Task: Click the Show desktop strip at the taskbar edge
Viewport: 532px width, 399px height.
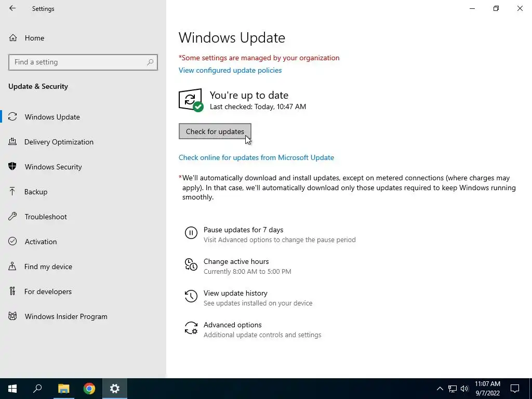Action: (x=530, y=389)
